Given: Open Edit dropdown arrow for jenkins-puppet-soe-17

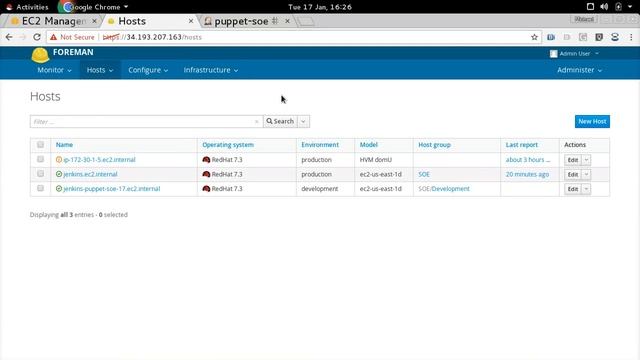Looking at the screenshot, I should (587, 189).
